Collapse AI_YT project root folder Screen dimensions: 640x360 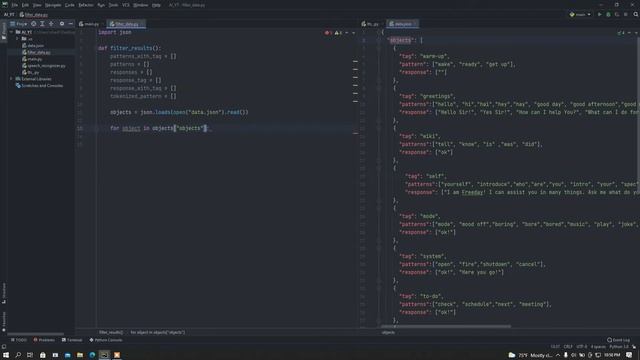coord(12,32)
